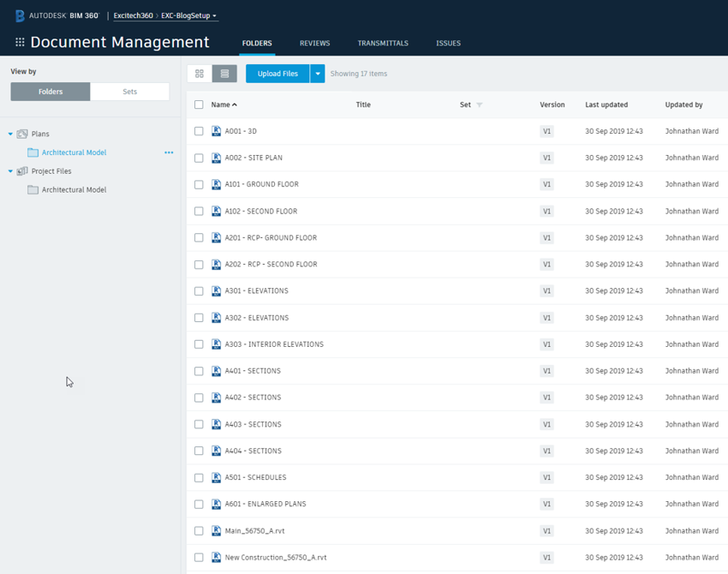This screenshot has height=574, width=728.
Task: Switch to thumbnail grid view
Action: click(200, 74)
